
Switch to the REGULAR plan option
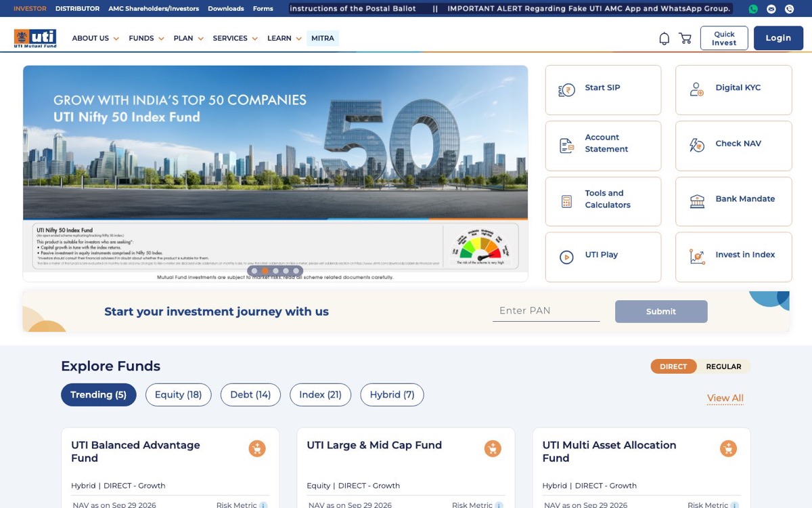pyautogui.click(x=723, y=366)
